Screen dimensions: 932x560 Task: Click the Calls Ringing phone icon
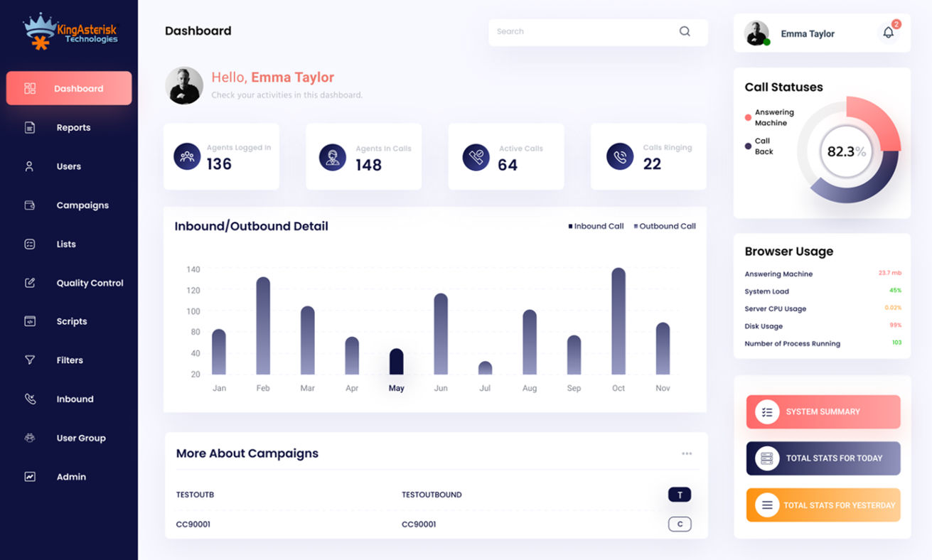619,157
